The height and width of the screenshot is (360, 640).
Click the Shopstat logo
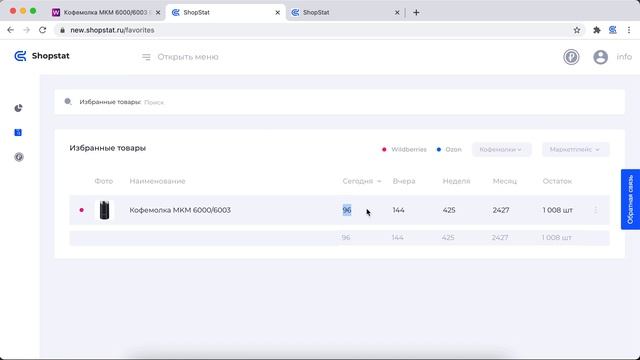[x=42, y=56]
